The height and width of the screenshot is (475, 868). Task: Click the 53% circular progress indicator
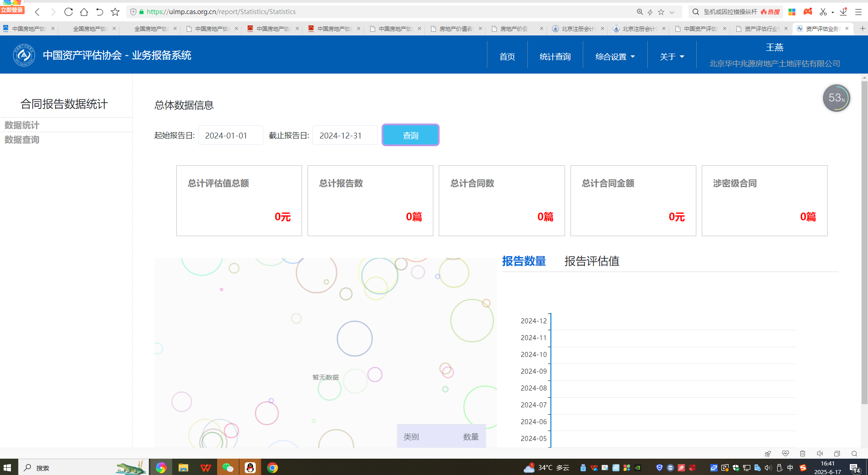(x=836, y=98)
